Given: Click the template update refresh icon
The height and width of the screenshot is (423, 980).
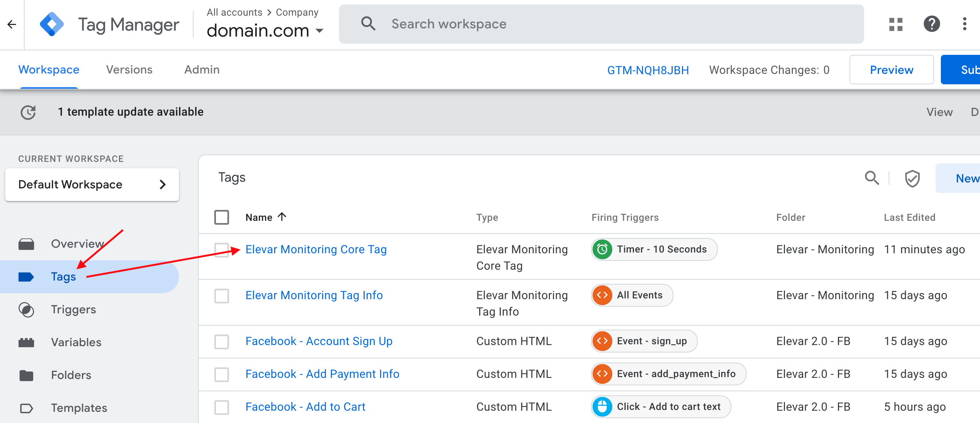Looking at the screenshot, I should 28,112.
